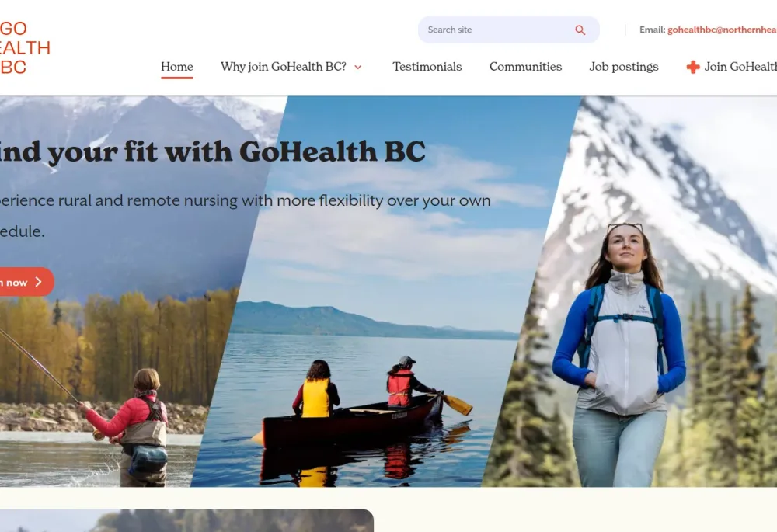Open the Communities page
This screenshot has height=532, width=777.
[525, 66]
